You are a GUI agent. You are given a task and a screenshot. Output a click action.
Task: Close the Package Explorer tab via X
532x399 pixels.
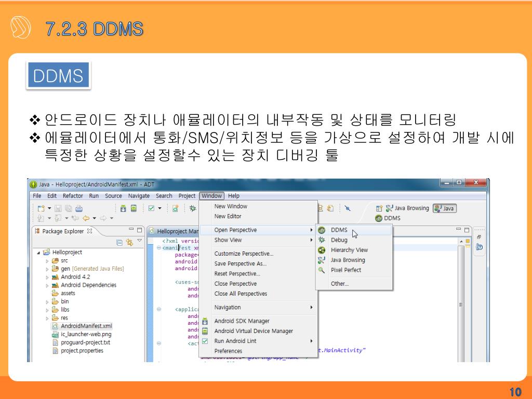[x=89, y=231]
